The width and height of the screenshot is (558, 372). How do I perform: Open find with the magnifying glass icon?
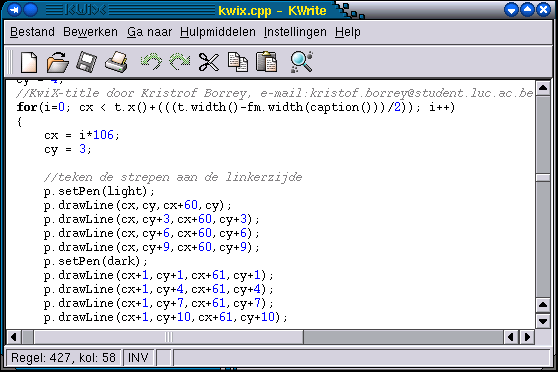coord(302,62)
